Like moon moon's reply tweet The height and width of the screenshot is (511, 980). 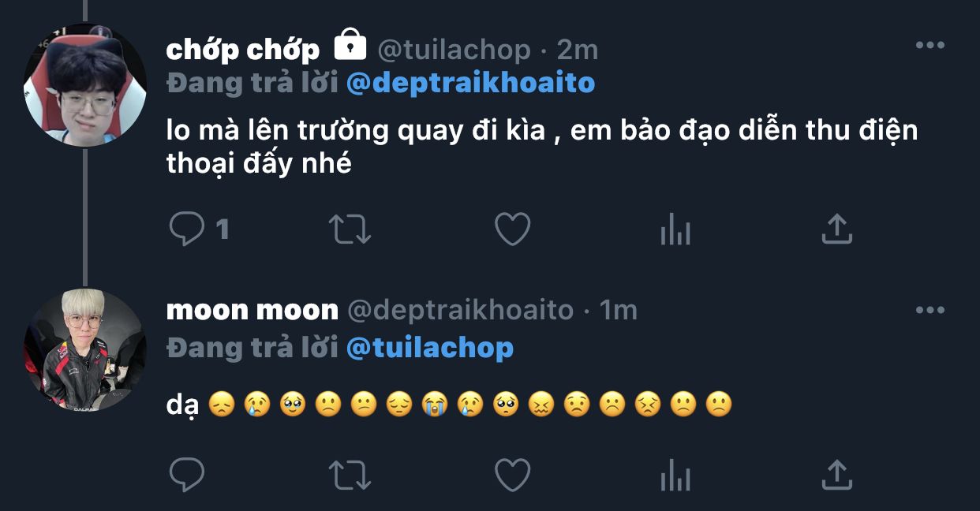[x=512, y=475]
